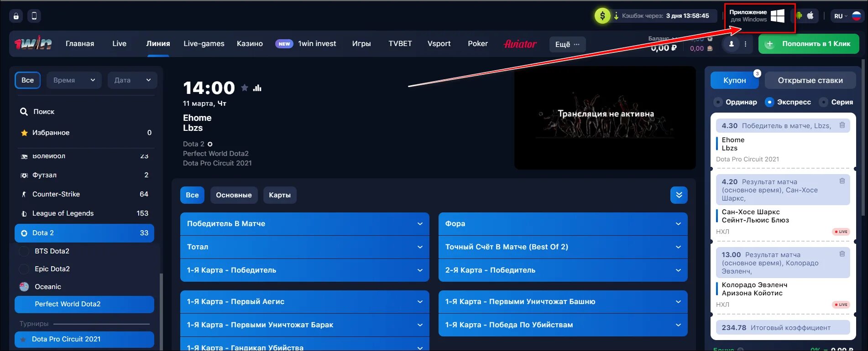Click the inactive broadcast video panel
868x351 pixels.
tap(605, 118)
